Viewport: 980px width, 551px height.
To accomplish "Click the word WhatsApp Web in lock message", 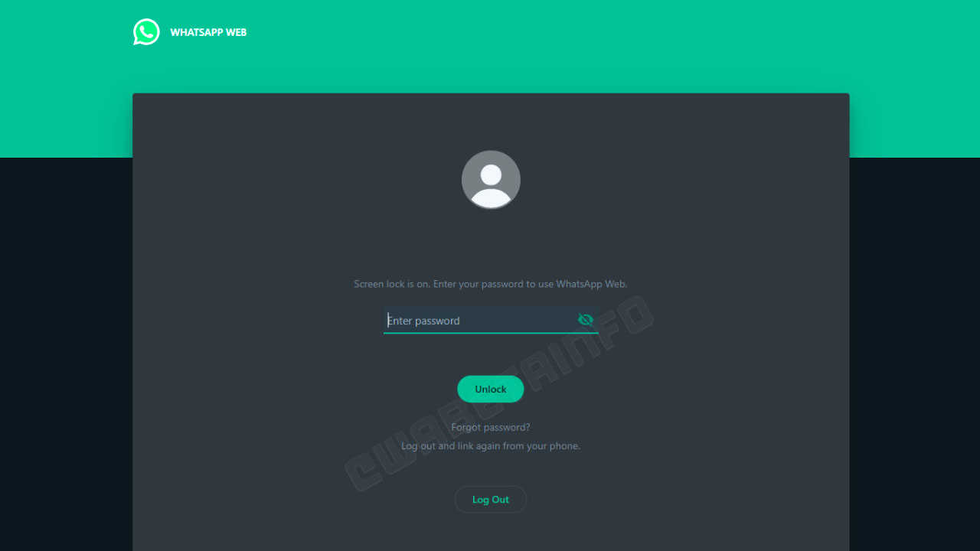I will [591, 284].
